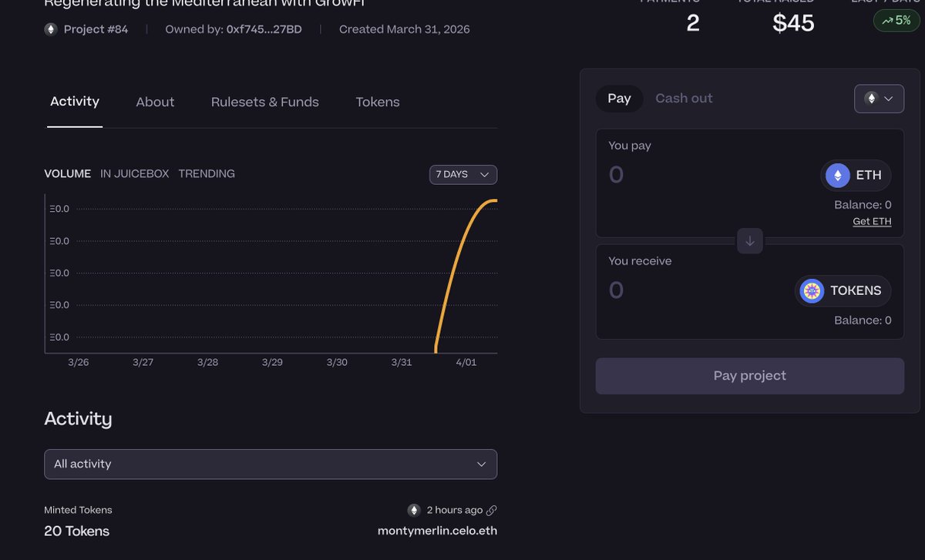Click the 3/31 date label on the chart
This screenshot has width=925, height=560.
pos(402,362)
